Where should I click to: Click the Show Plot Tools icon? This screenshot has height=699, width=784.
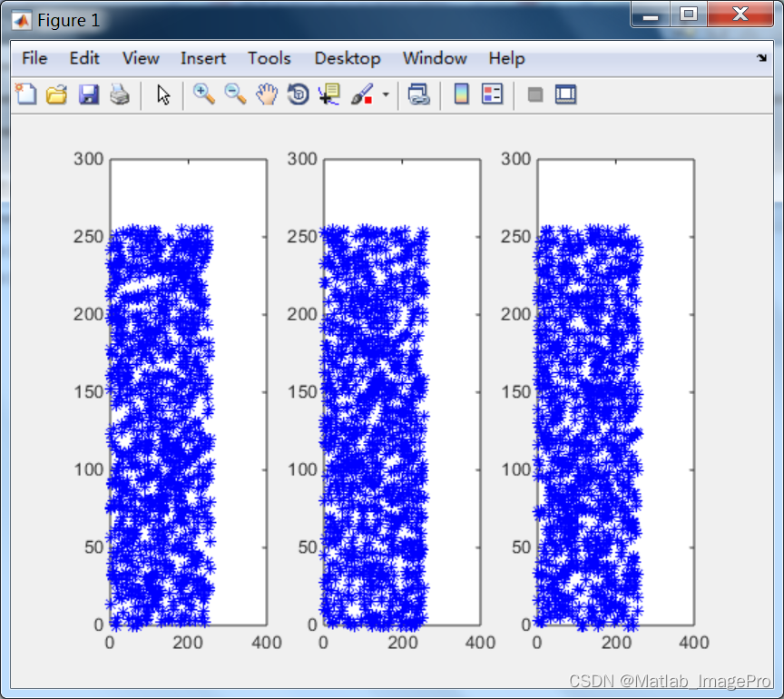(566, 94)
